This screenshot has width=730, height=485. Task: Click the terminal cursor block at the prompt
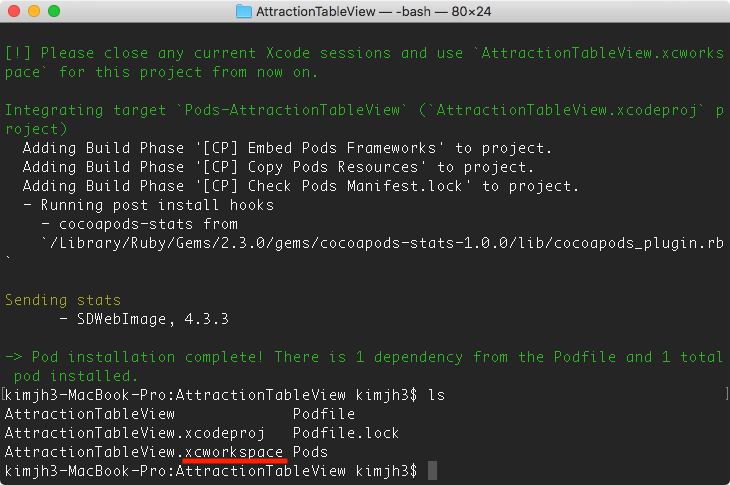(x=431, y=471)
